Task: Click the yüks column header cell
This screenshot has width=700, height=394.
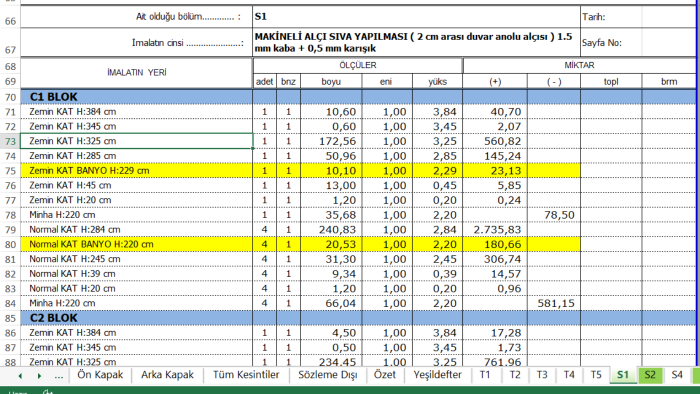Action: 437,81
